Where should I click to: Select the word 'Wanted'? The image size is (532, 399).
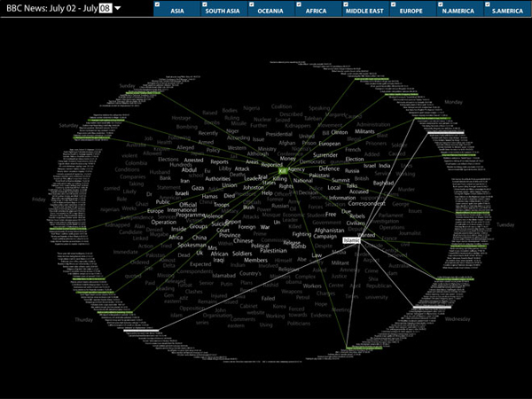[366, 235]
